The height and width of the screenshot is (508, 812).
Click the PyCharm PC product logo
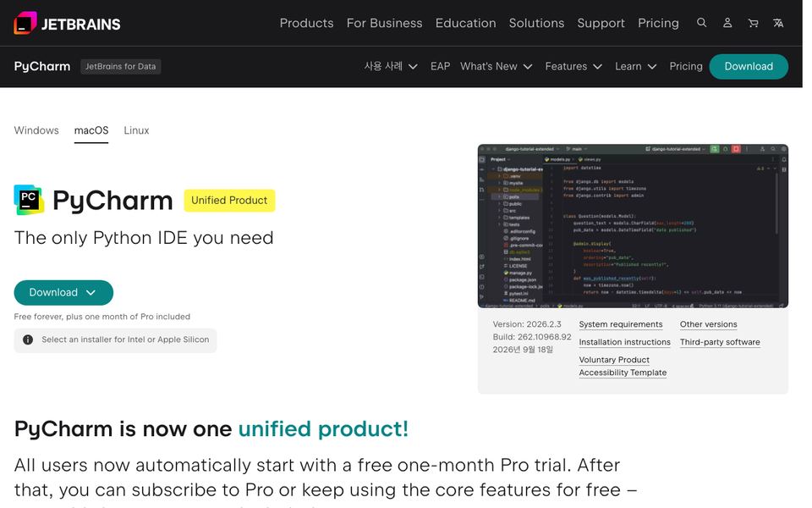[x=29, y=200]
